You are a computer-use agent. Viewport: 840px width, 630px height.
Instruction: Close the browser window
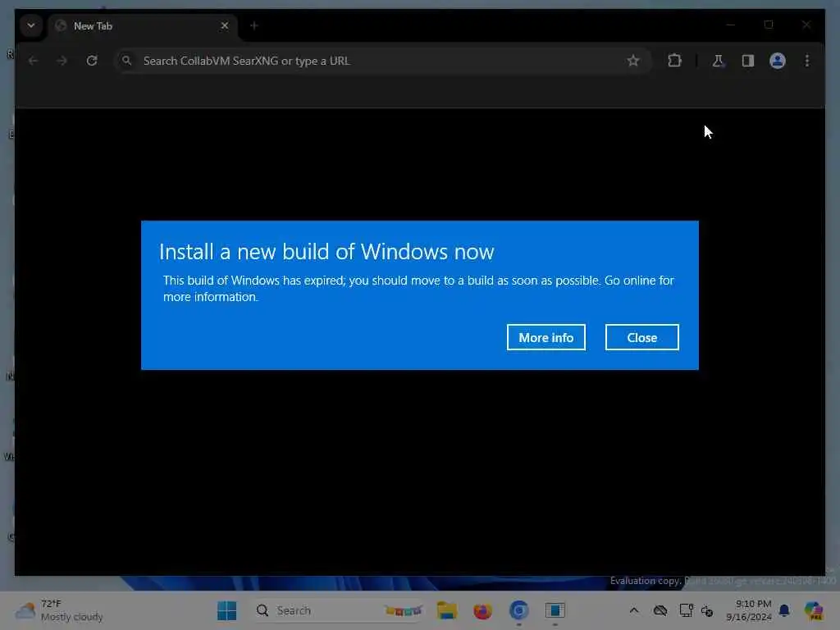click(x=806, y=25)
